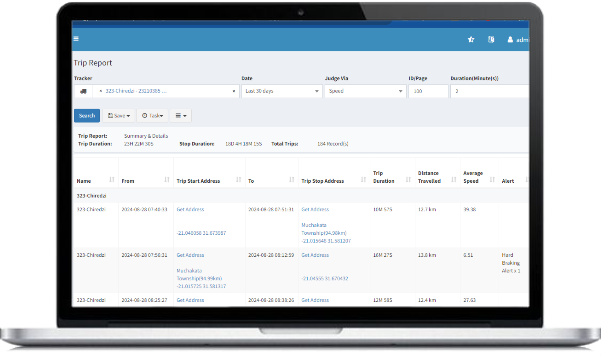601x364 pixels.
Task: Click the ID/Page input field
Action: coord(428,91)
